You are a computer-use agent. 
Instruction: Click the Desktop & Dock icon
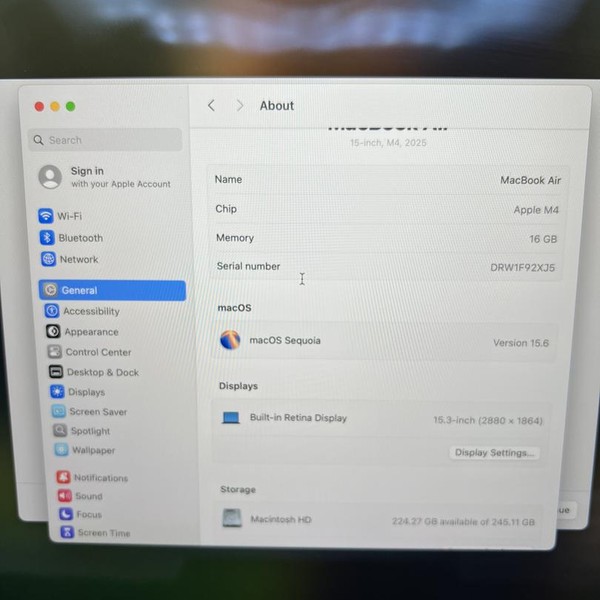pyautogui.click(x=56, y=372)
